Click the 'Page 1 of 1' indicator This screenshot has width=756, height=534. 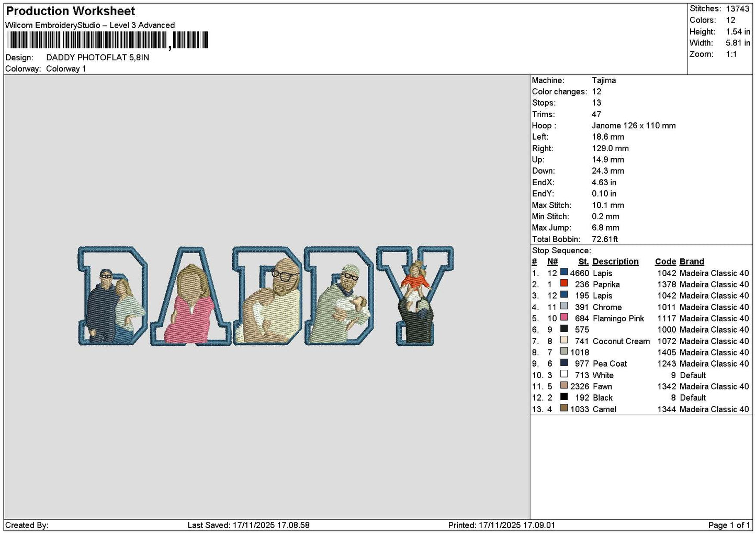pos(729,525)
